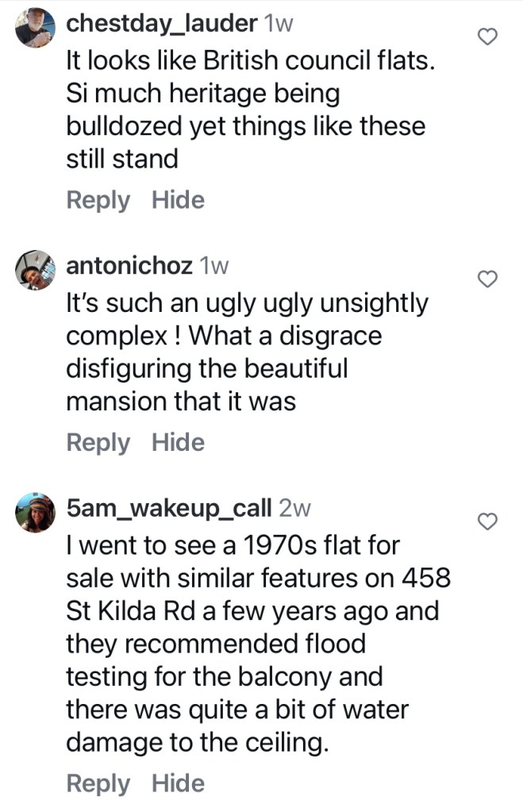The height and width of the screenshot is (812, 523).
Task: Click the 1970s flat comment text
Action: coord(257,645)
